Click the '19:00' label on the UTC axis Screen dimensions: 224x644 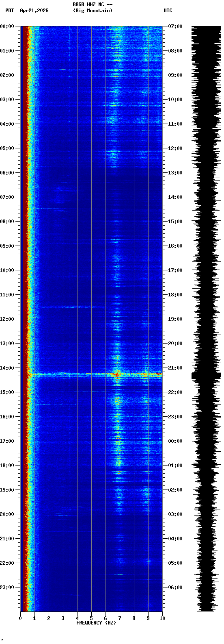tap(175, 319)
